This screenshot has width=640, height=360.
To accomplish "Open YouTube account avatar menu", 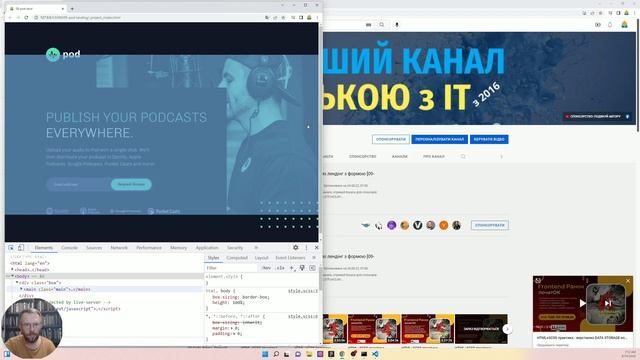I will click(x=624, y=25).
